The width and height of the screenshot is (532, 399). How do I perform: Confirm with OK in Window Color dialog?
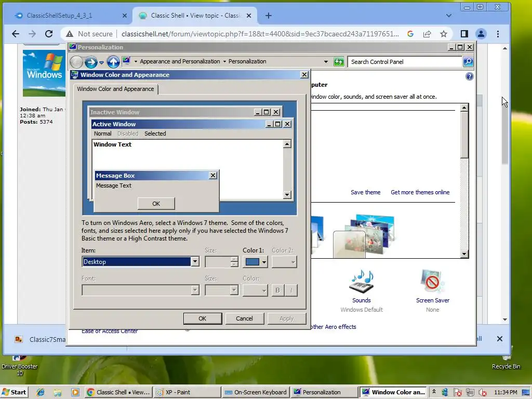(203, 318)
